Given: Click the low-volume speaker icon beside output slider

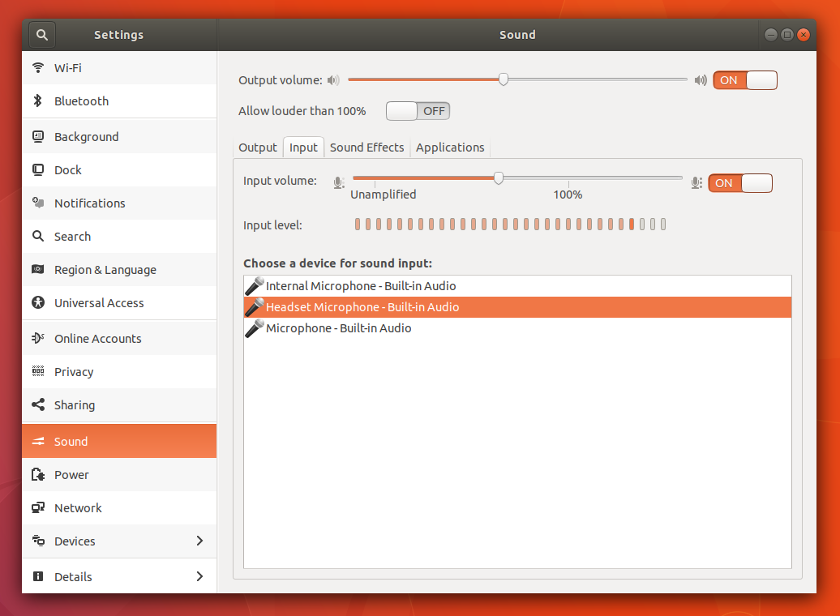Looking at the screenshot, I should click(333, 80).
